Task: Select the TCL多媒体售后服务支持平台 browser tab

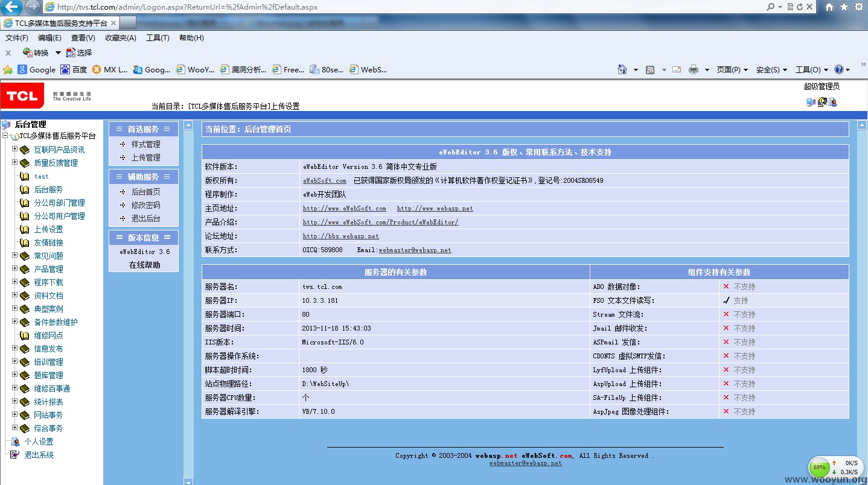Action: point(60,23)
